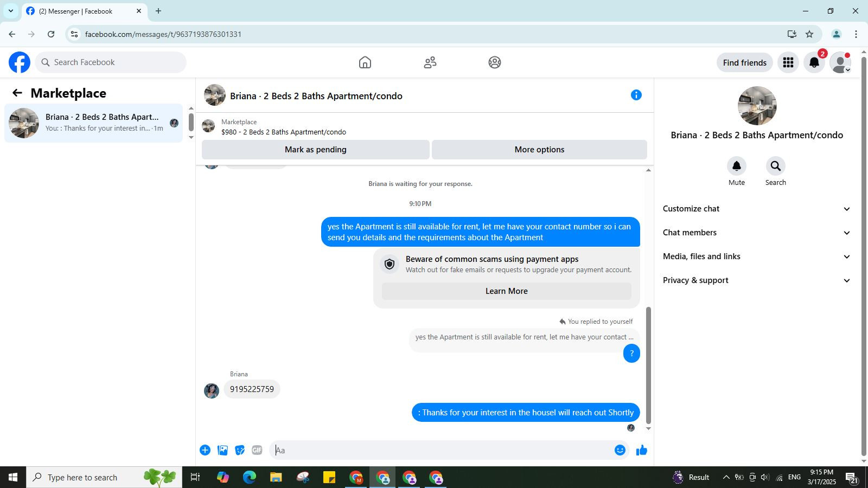Viewport: 868px width, 488px height.
Task: Open the emoji picker
Action: 620,450
